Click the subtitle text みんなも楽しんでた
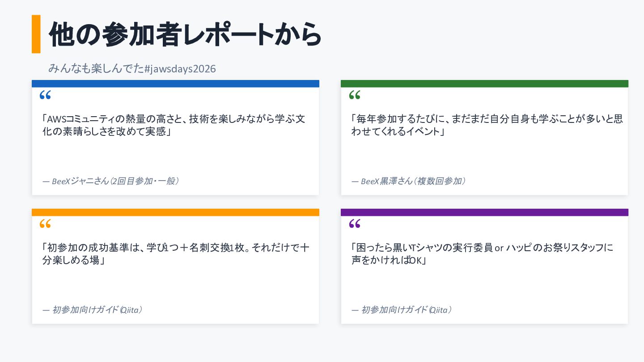The width and height of the screenshot is (644, 362). click(x=96, y=69)
